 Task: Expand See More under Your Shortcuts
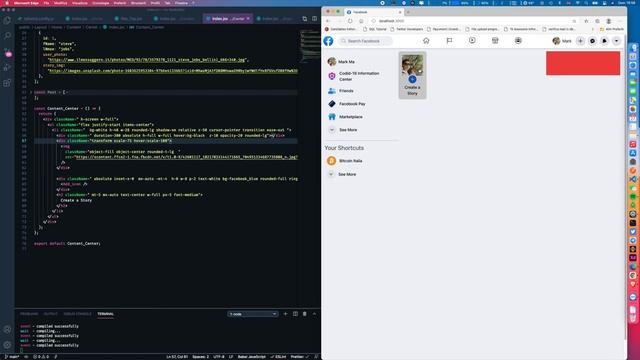342,174
